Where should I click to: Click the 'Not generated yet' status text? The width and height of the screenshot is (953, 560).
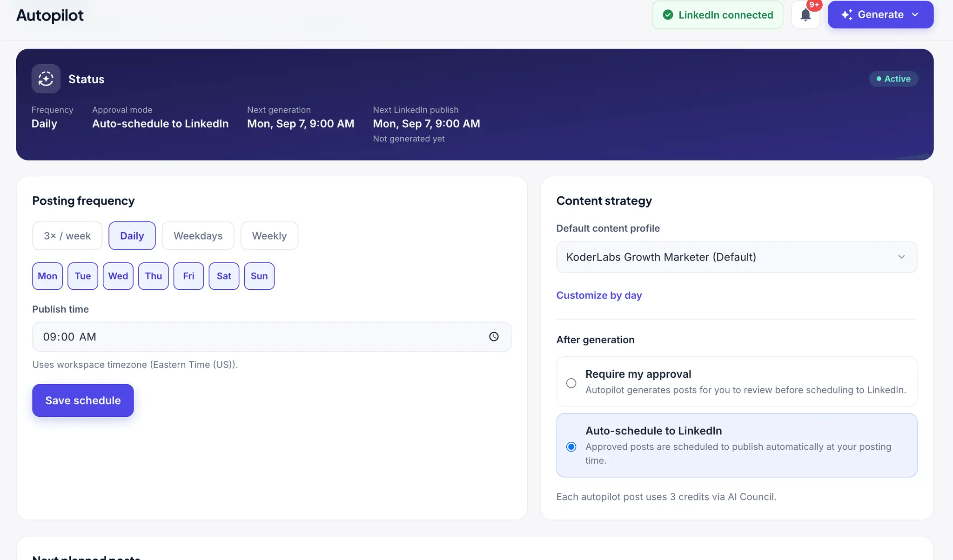point(409,139)
